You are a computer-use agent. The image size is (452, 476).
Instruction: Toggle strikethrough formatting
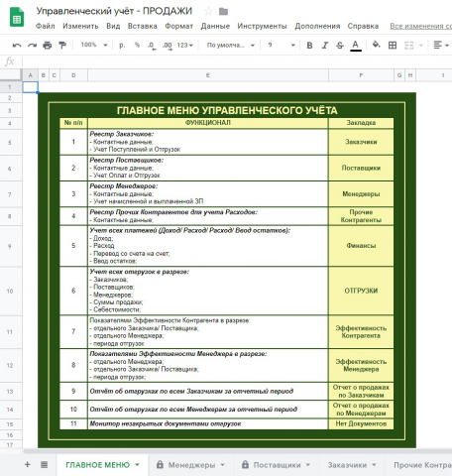point(340,46)
